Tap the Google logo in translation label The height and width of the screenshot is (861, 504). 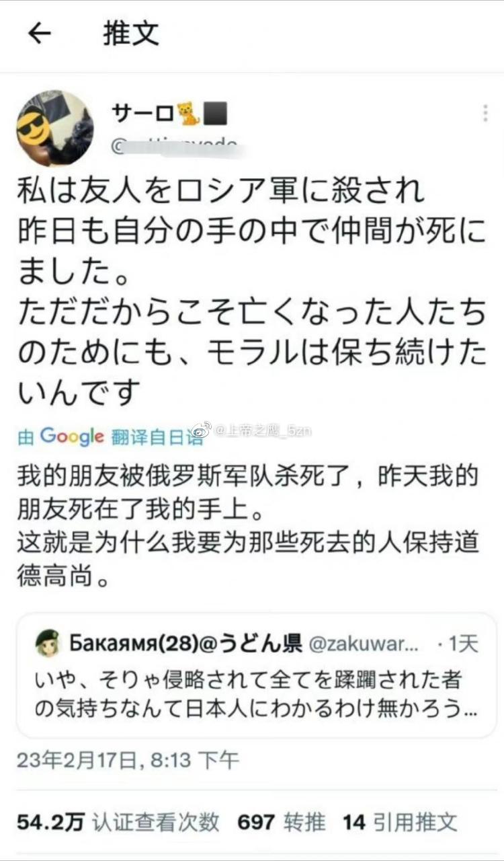tap(72, 437)
